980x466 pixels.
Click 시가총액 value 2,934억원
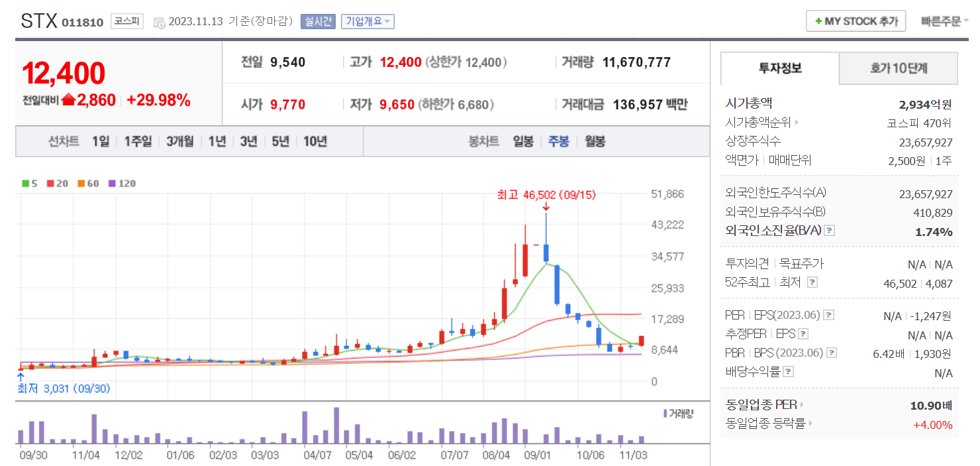[x=925, y=104]
